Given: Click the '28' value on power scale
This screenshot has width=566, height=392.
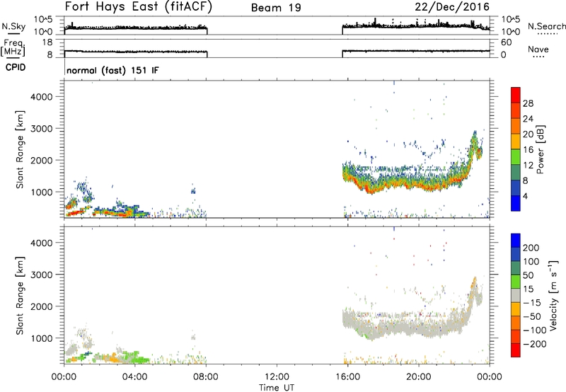Looking at the screenshot, I should coord(528,103).
